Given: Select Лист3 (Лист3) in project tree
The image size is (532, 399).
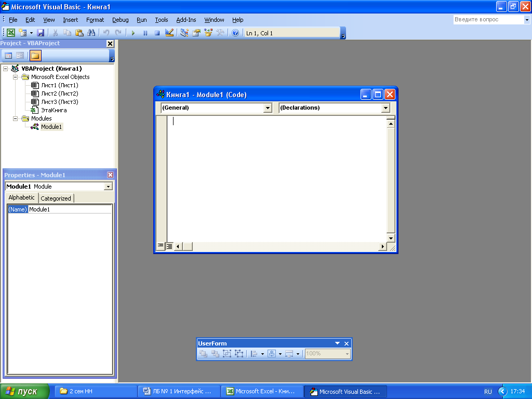Looking at the screenshot, I should [x=60, y=102].
